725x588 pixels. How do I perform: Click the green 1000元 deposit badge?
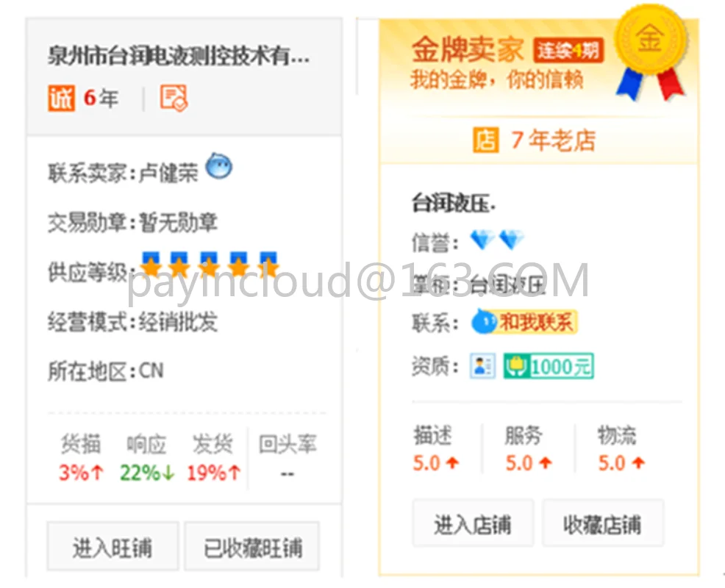coord(549,366)
